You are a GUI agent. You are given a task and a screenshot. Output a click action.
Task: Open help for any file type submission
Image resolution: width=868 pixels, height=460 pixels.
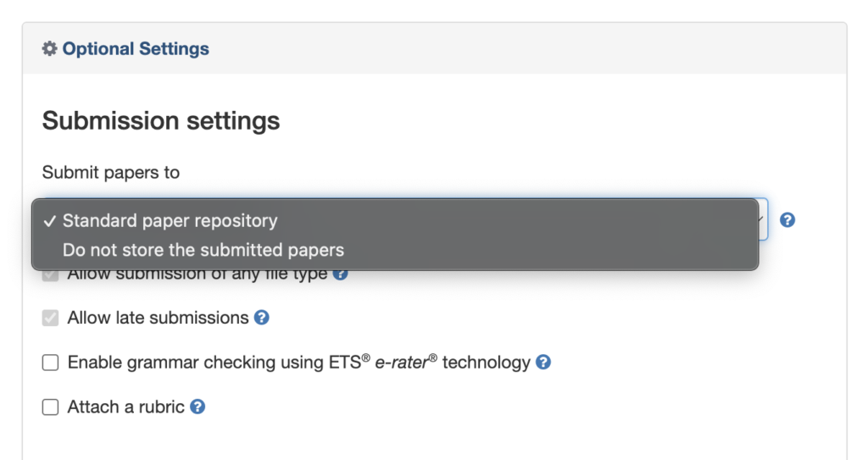pyautogui.click(x=340, y=274)
